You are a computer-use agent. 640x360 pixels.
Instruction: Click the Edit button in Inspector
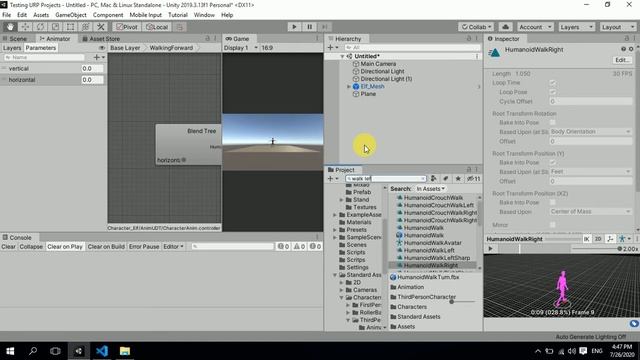coord(622,60)
